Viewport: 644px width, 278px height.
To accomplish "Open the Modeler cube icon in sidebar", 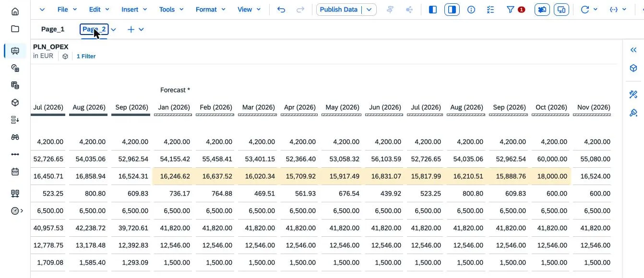I will point(15,103).
